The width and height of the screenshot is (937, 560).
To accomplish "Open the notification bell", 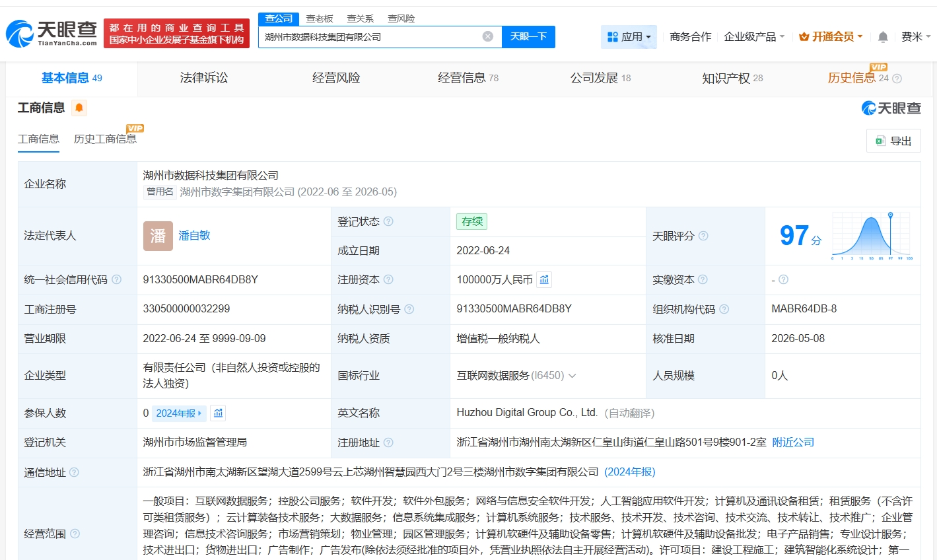I will tap(883, 37).
